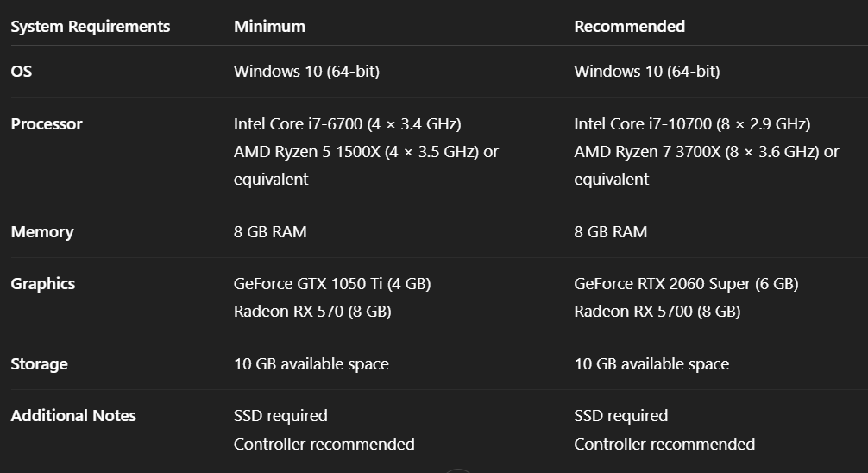Click Radeon RX 5700 (8 GB) text
The image size is (868, 473).
click(x=657, y=312)
